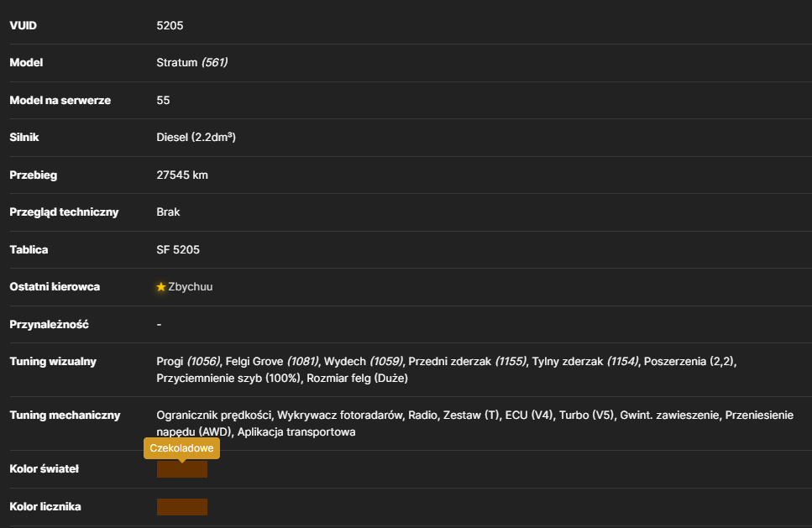Screen dimensions: 812x528
Task: Click the Czekoladowe tooltip label
Action: (181, 448)
